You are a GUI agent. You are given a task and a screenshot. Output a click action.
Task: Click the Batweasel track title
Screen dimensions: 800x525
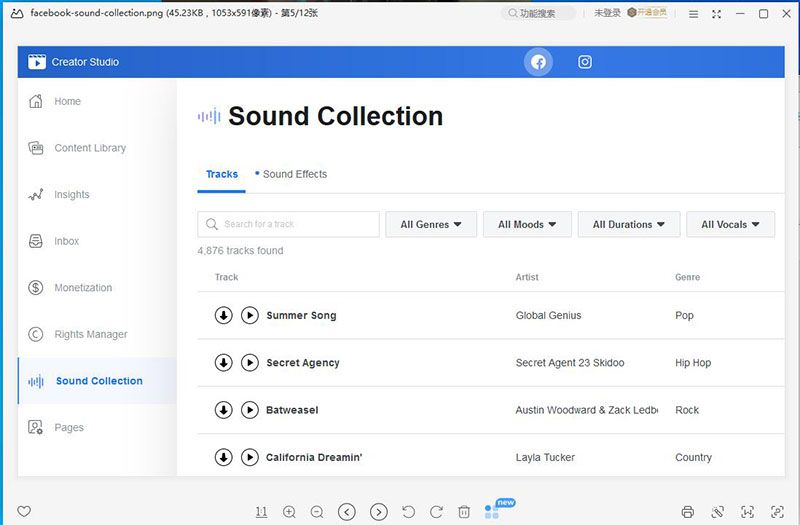[x=292, y=410]
